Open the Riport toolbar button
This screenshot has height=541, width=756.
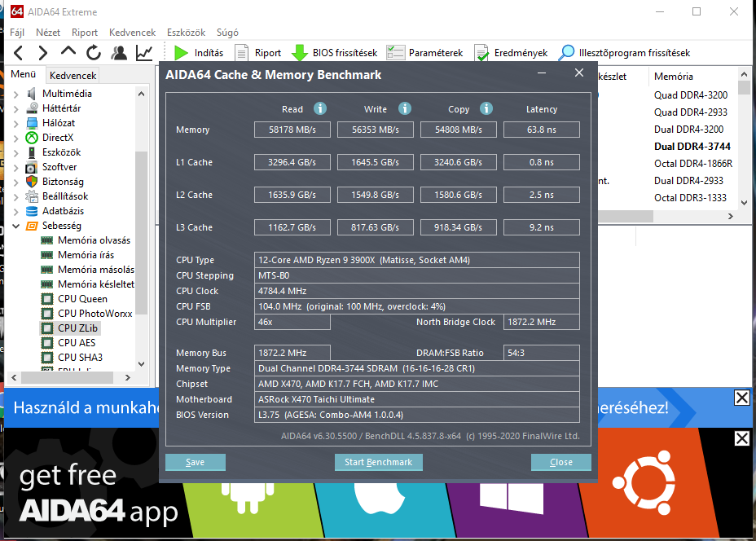pyautogui.click(x=258, y=53)
